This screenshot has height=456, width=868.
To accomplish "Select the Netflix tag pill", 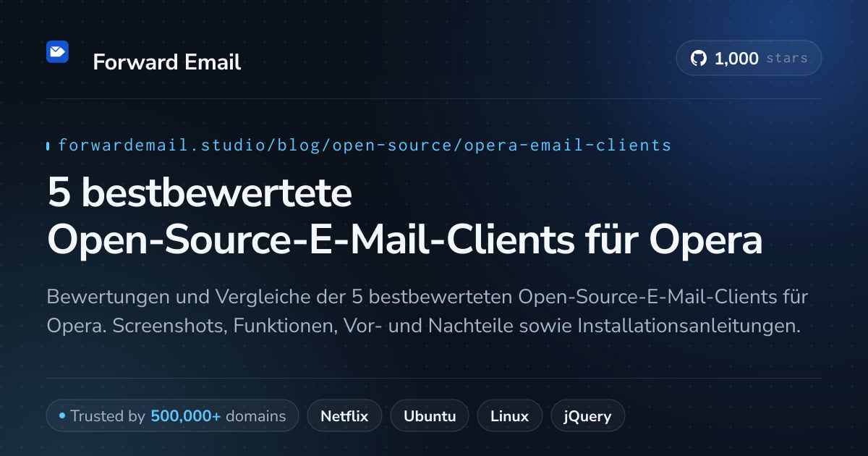I will (344, 416).
